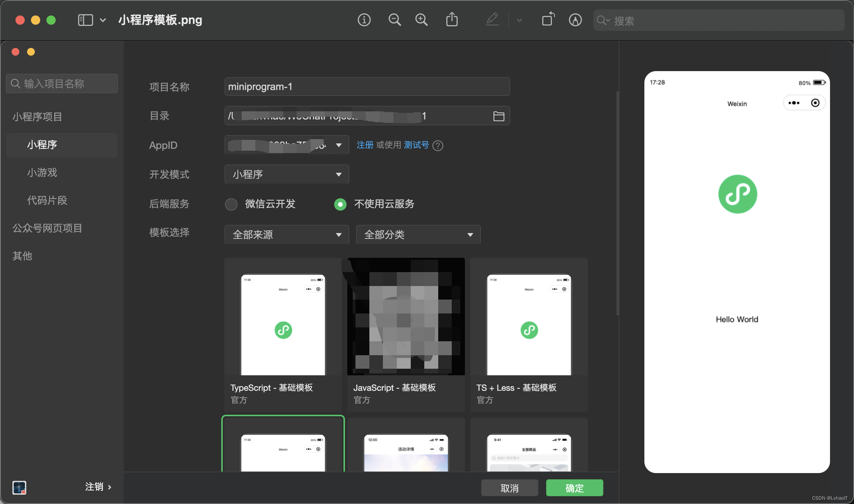The height and width of the screenshot is (504, 854).
Task: Open 其他 category
Action: (x=22, y=256)
